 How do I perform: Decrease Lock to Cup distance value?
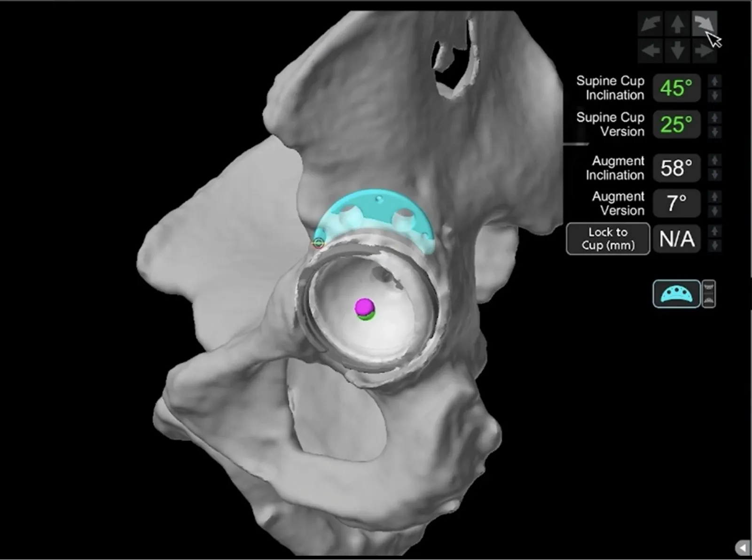[714, 246]
